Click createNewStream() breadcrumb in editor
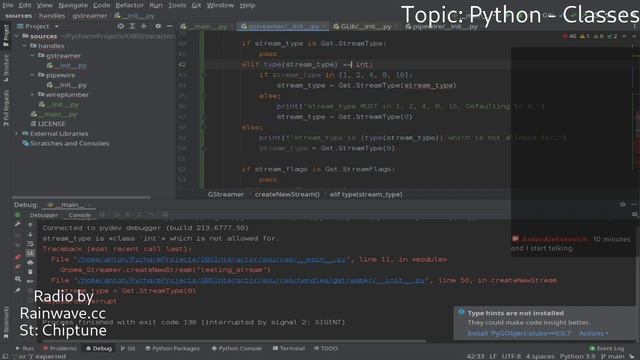Image resolution: width=640 pixels, height=360 pixels. click(x=287, y=195)
